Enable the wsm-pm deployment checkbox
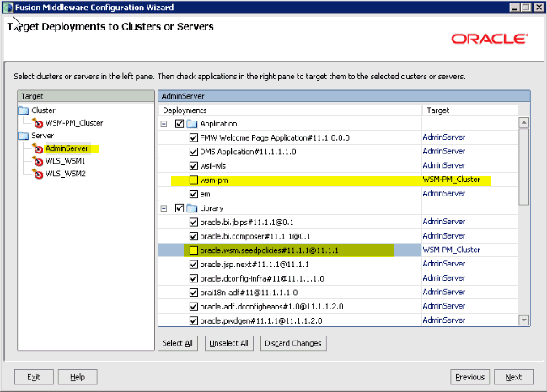 193,180
